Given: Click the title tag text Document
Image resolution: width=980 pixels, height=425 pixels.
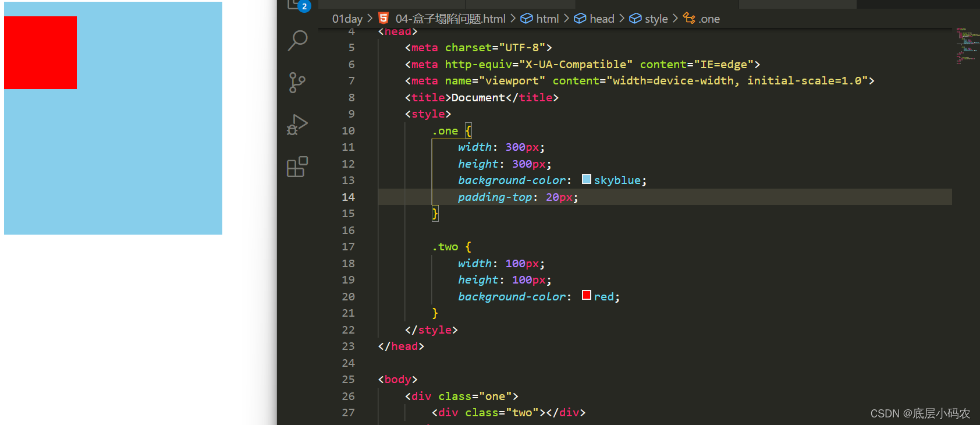Looking at the screenshot, I should 478,97.
